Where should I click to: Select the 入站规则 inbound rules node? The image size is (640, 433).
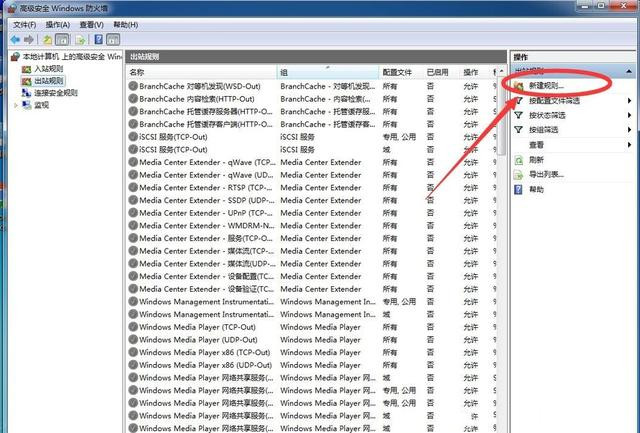click(48, 69)
